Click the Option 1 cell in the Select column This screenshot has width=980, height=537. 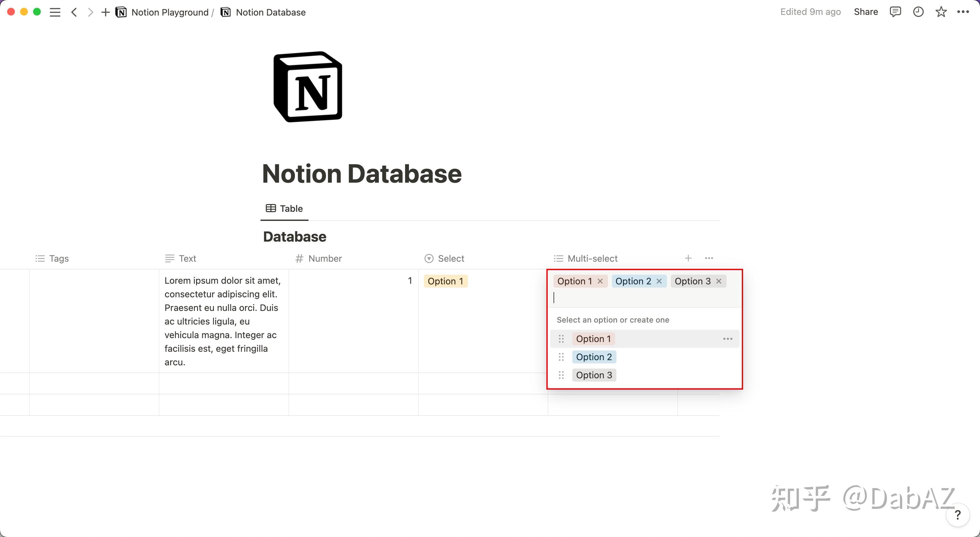pyautogui.click(x=446, y=281)
